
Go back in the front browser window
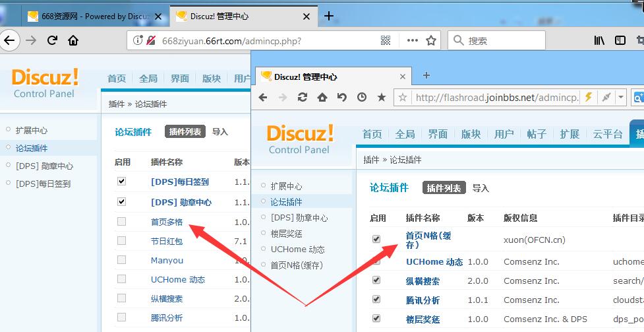263,97
